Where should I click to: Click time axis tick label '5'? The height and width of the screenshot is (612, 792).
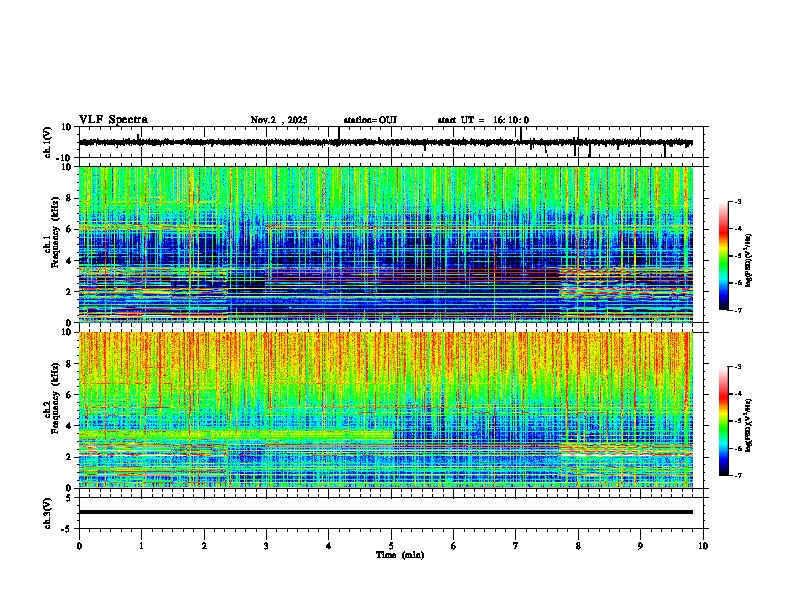pyautogui.click(x=391, y=546)
